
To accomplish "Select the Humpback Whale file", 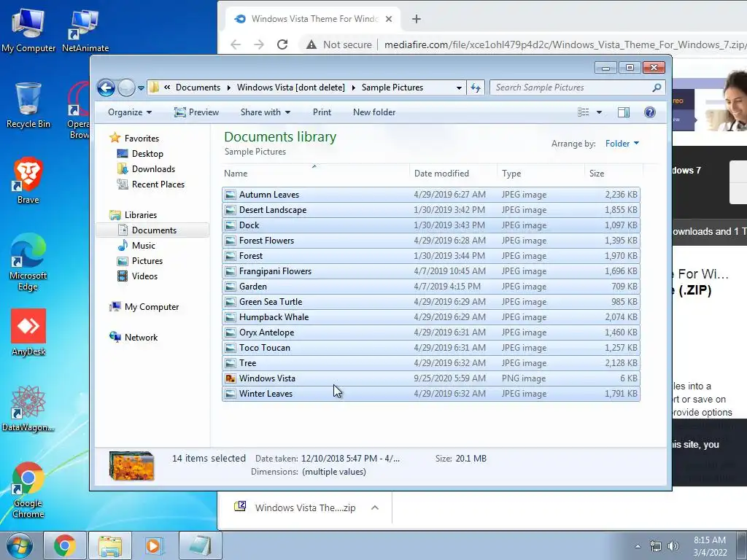I will pyautogui.click(x=430, y=316).
